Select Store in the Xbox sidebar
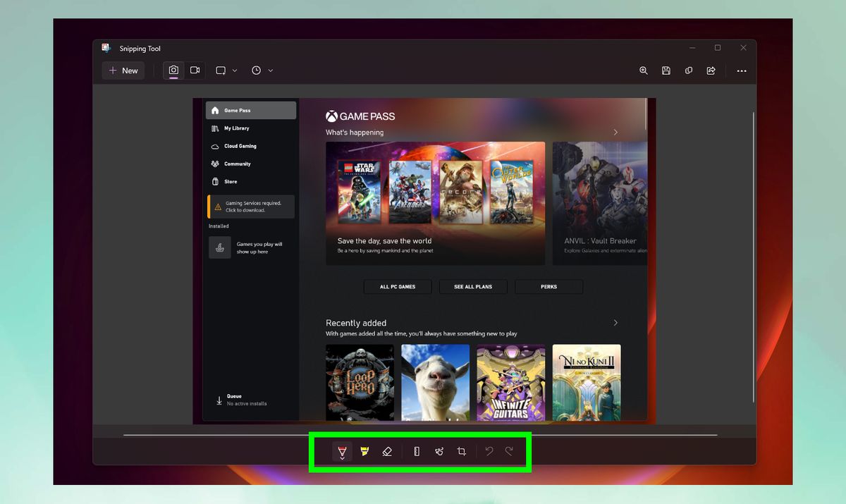Viewport: 846px width, 504px height. [231, 181]
